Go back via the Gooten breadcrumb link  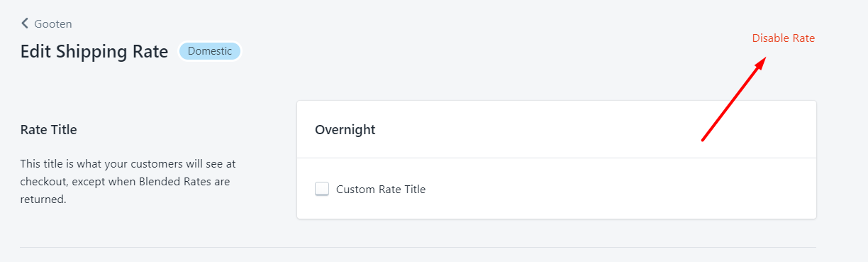(52, 23)
